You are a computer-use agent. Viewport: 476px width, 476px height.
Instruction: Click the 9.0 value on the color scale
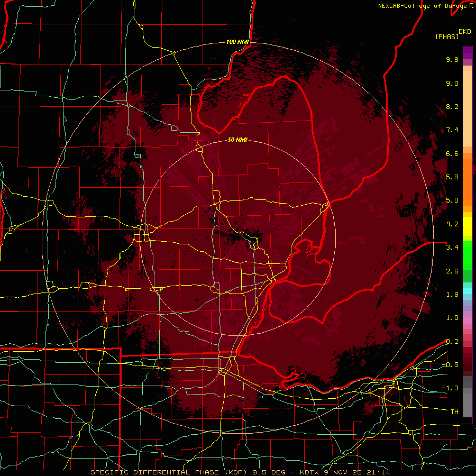[x=452, y=83]
